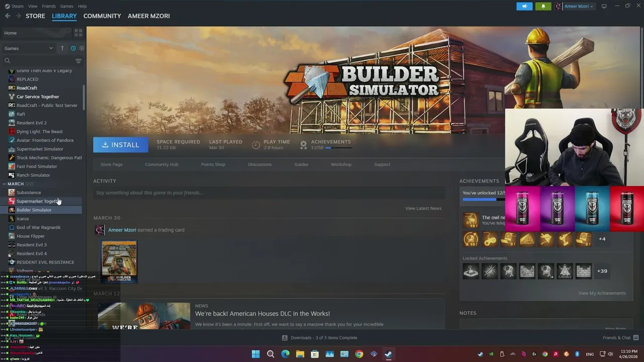
Task: Open the Workshop link
Action: (341, 164)
